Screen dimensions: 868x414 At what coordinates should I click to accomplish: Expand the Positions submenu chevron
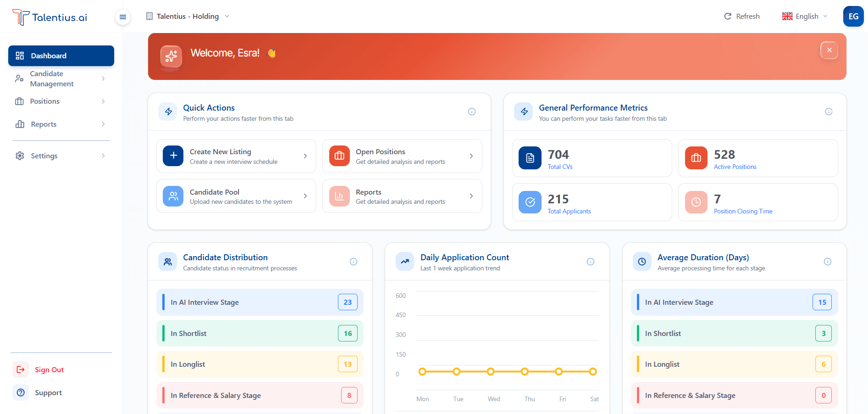pyautogui.click(x=103, y=101)
